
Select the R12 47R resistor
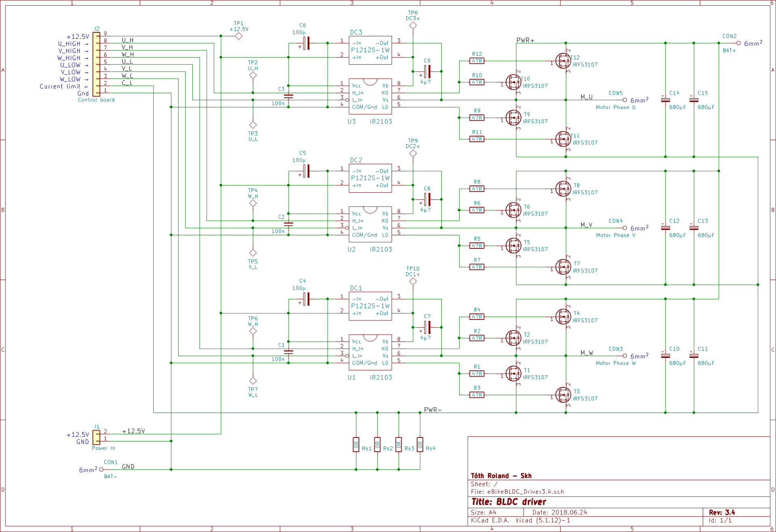pyautogui.click(x=477, y=61)
